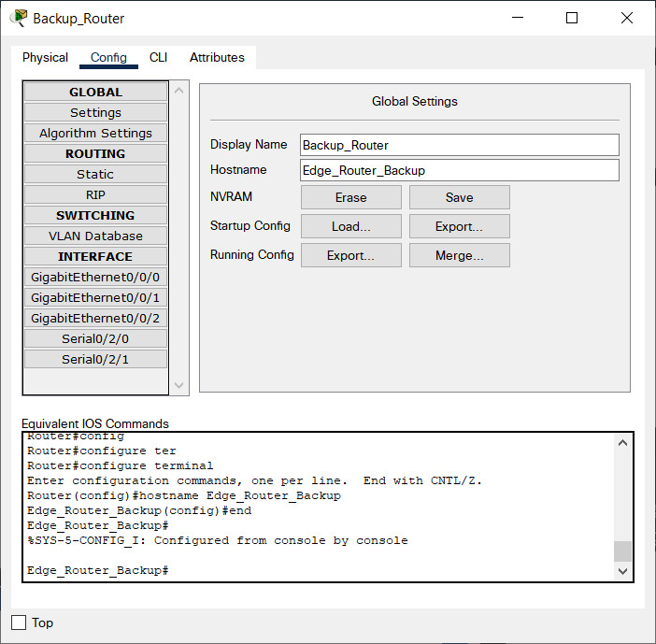This screenshot has height=644, width=656.
Task: Open Algorithm Settings in sidebar
Action: pos(95,133)
